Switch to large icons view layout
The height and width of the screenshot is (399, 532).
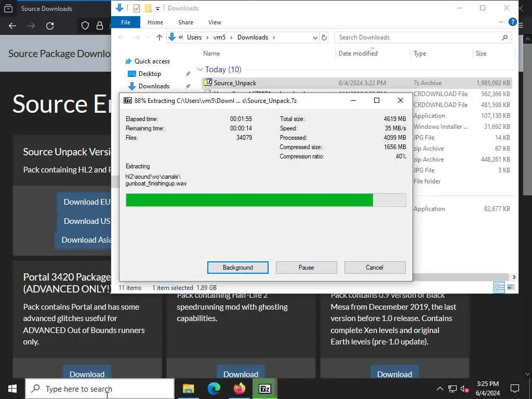click(x=510, y=287)
